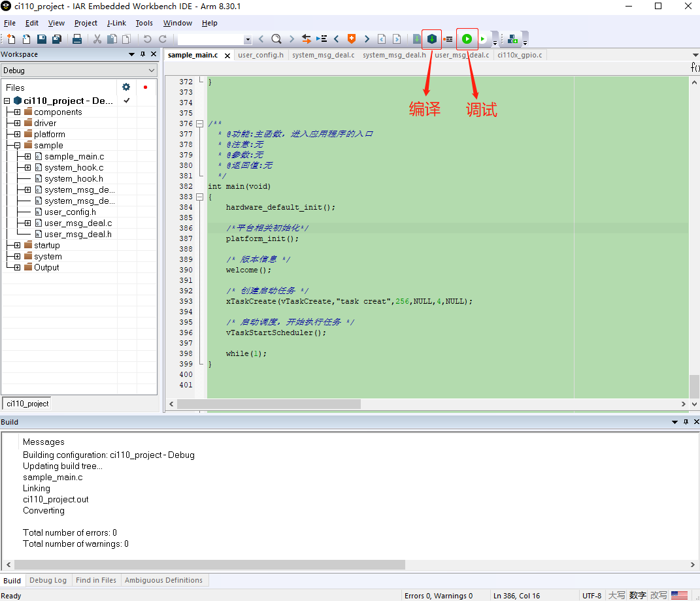Viewport: 700px width, 601px height.
Task: Expand the components folder
Action: (x=17, y=112)
